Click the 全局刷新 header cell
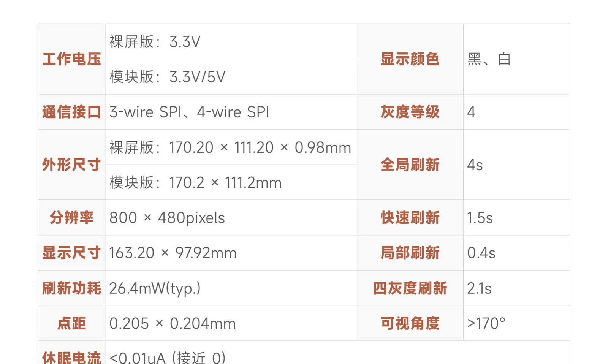 click(410, 165)
